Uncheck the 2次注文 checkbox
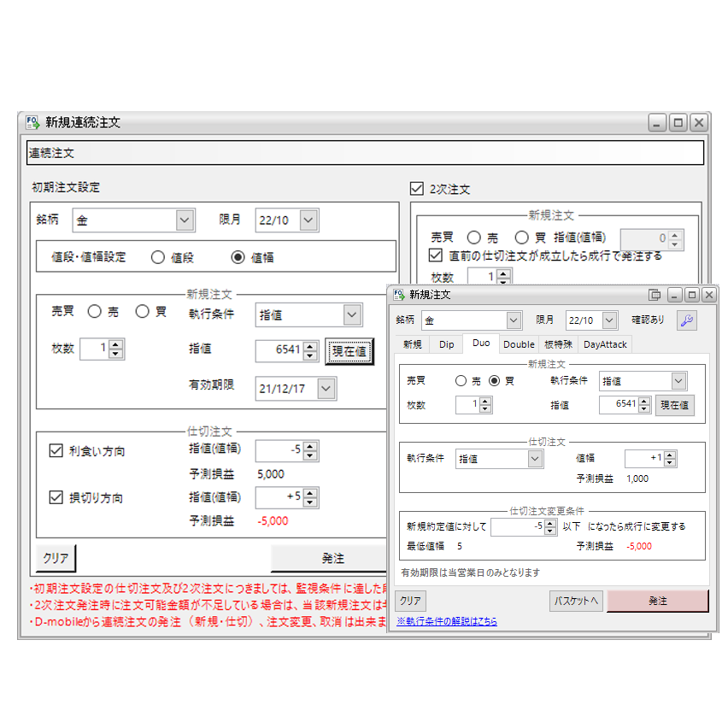Image resolution: width=728 pixels, height=728 pixels. click(417, 189)
